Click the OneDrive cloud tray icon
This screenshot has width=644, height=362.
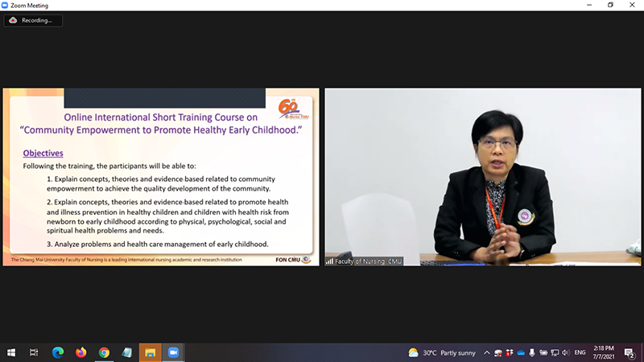[521, 352]
